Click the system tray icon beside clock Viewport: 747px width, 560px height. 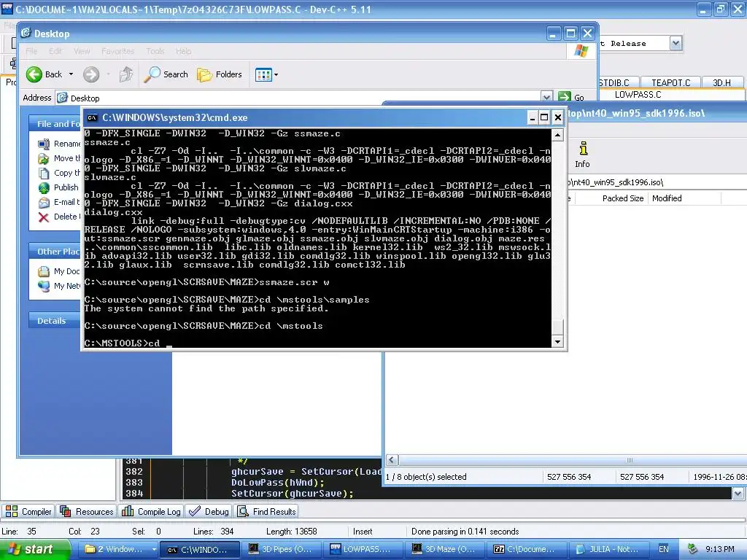(693, 549)
